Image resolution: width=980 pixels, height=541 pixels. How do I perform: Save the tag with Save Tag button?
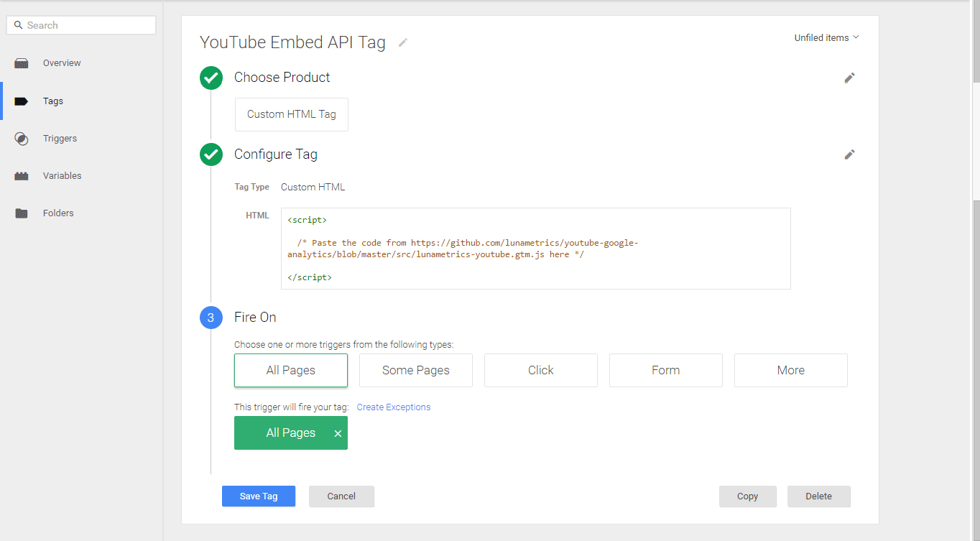259,496
